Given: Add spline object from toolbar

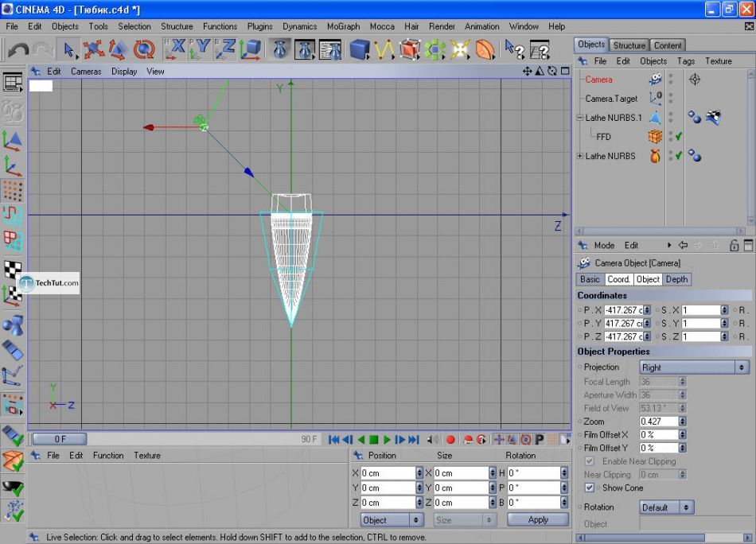Looking at the screenshot, I should 384,49.
